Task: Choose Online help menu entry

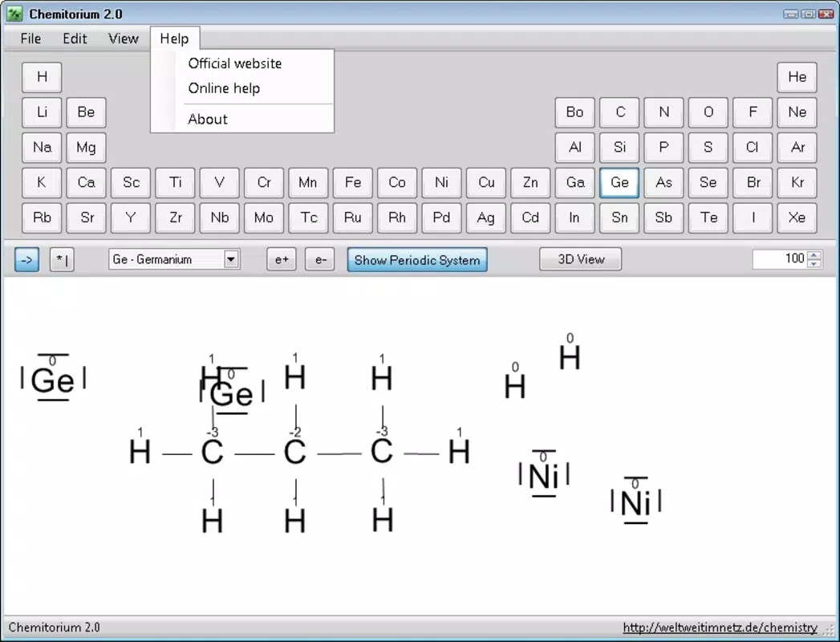Action: coord(224,88)
